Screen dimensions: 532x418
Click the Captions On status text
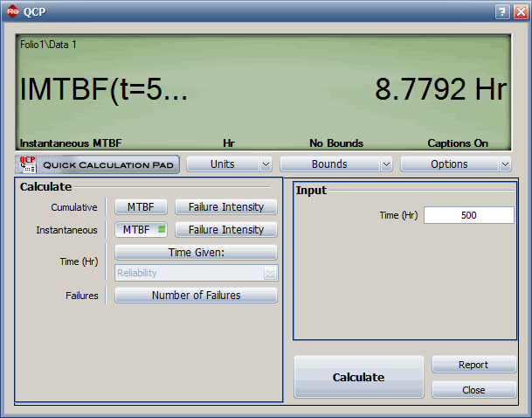[x=458, y=143]
